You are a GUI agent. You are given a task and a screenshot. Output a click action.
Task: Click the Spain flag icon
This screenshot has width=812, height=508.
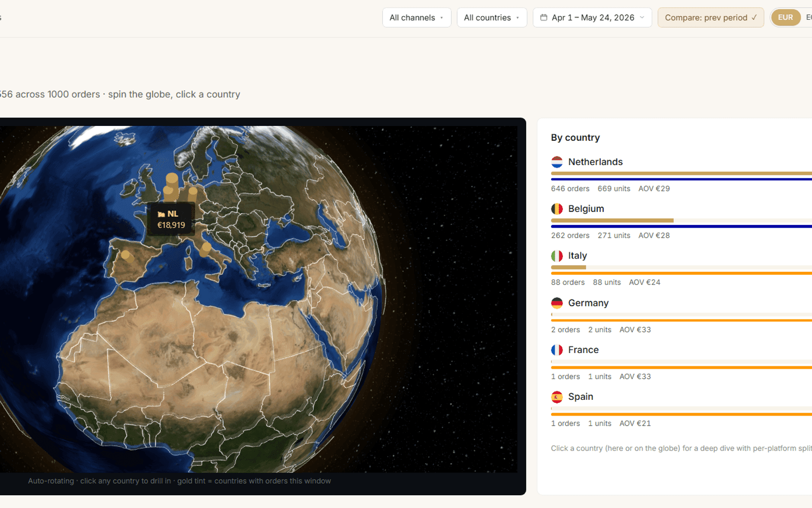[557, 397]
